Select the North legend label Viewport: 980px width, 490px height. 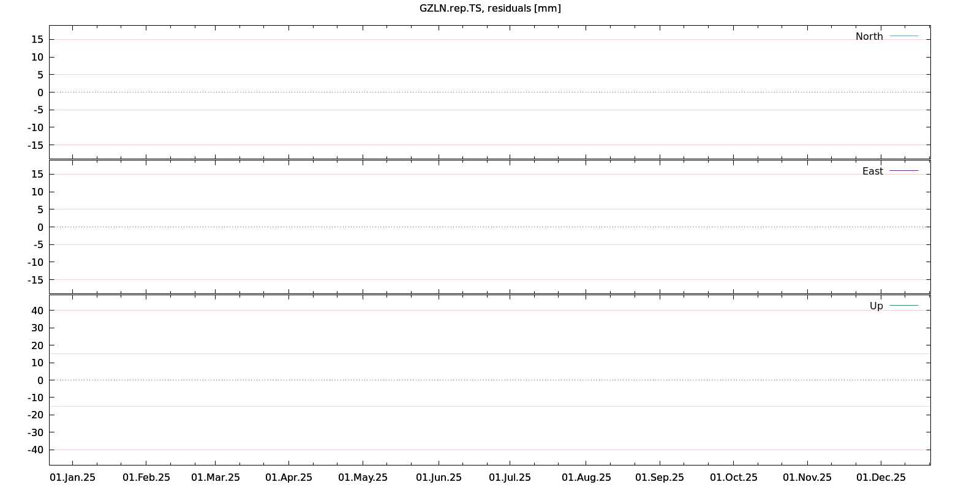point(869,37)
